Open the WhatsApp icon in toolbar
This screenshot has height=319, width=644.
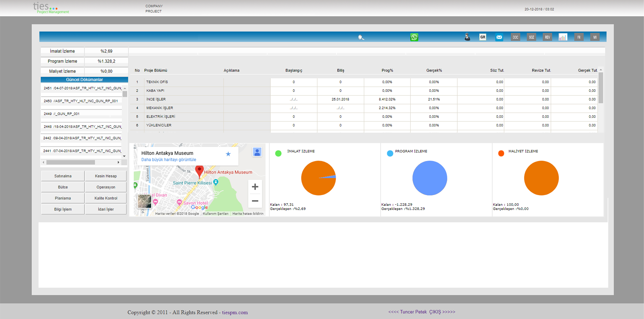414,37
